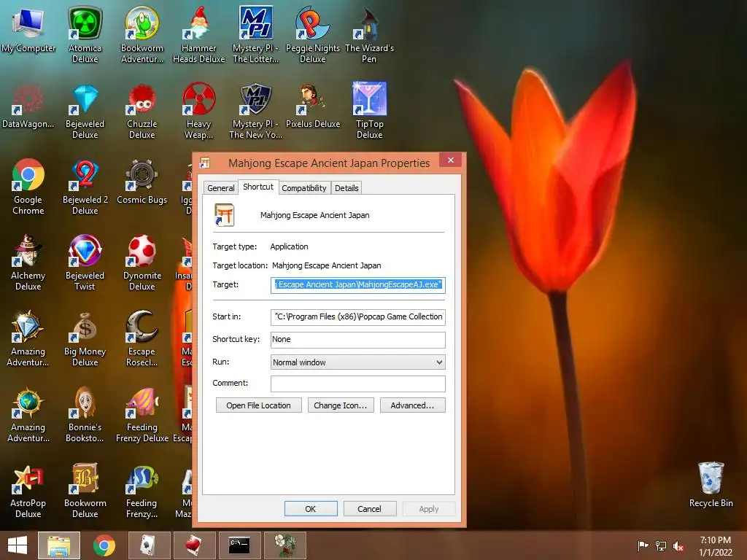
Task: Select Dynomite Deluxe egg icon
Action: [x=142, y=262]
